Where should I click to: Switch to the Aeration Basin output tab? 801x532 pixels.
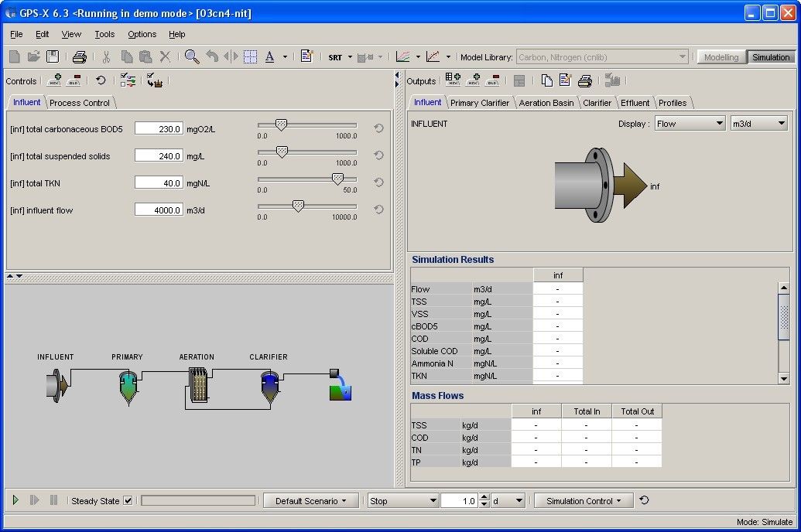click(x=546, y=103)
